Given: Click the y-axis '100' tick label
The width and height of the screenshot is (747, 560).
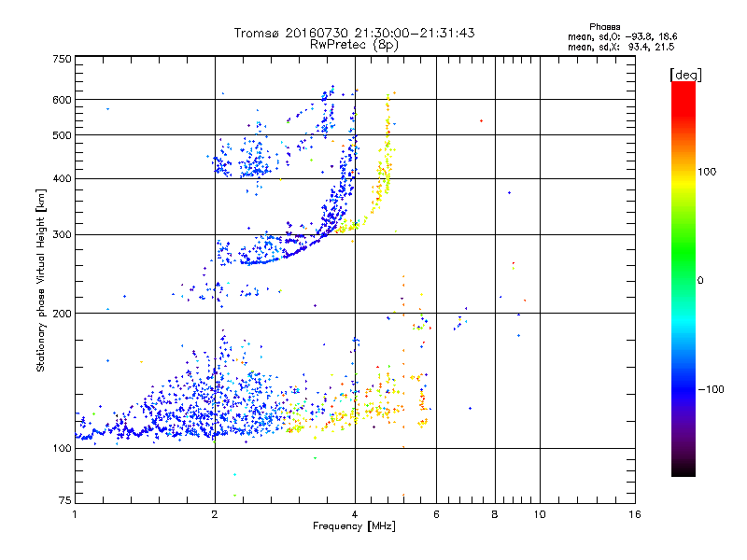Looking at the screenshot, I should (62, 449).
